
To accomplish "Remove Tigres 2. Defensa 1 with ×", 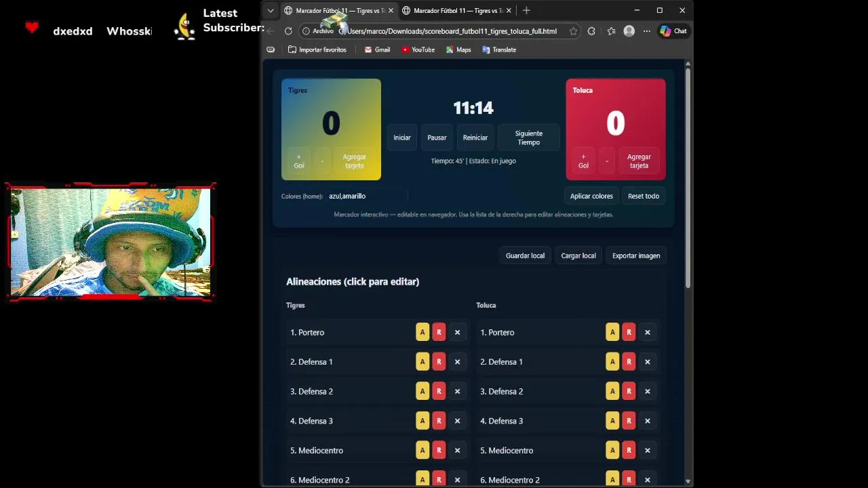I will click(457, 362).
